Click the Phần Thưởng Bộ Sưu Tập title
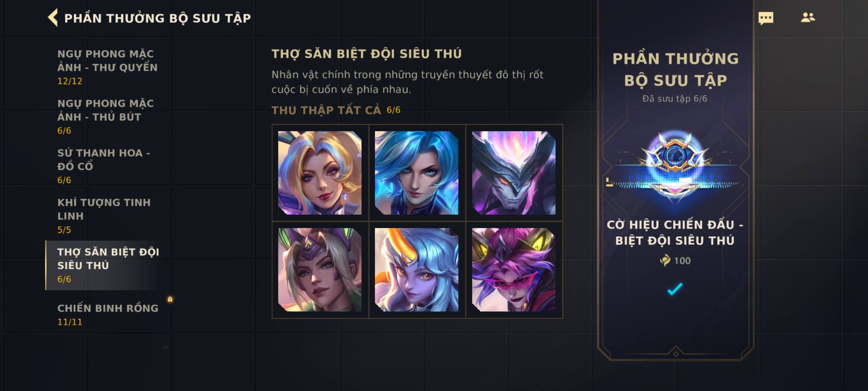This screenshot has height=391, width=868. (158, 18)
